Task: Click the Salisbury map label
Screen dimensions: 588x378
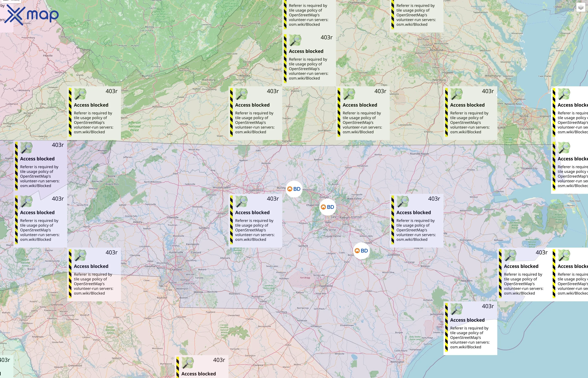Action: coord(204,228)
